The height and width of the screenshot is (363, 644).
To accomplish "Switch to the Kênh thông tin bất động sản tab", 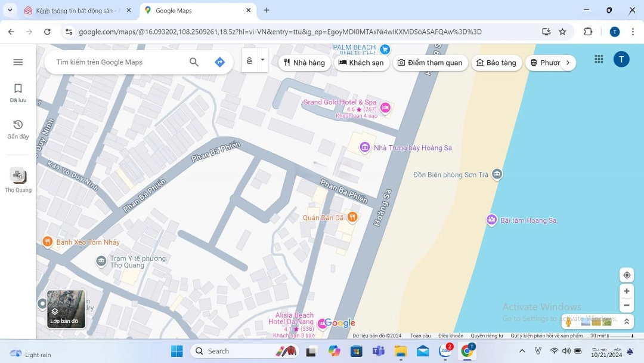I will (77, 11).
